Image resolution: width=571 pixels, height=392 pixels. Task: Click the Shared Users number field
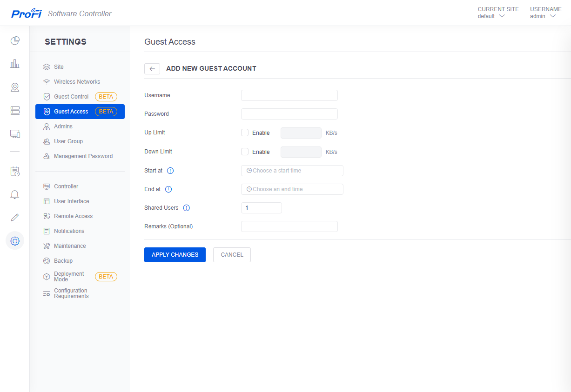[x=262, y=208]
